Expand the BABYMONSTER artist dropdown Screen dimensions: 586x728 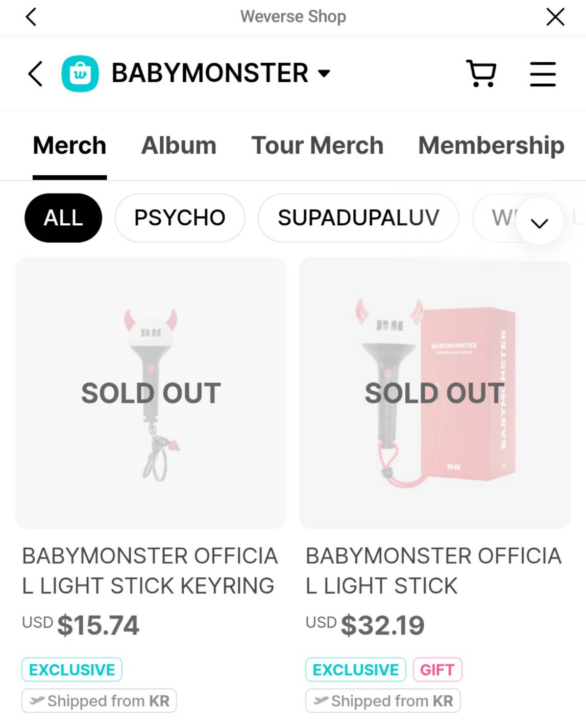click(324, 73)
